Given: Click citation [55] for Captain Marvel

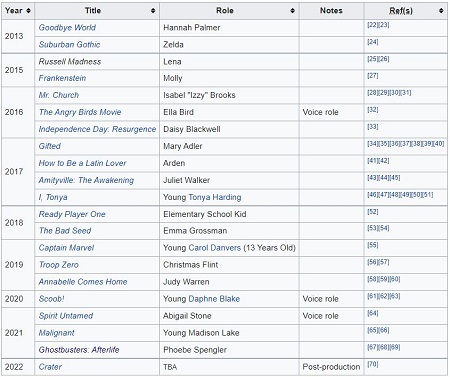Looking at the screenshot, I should coord(373,245).
